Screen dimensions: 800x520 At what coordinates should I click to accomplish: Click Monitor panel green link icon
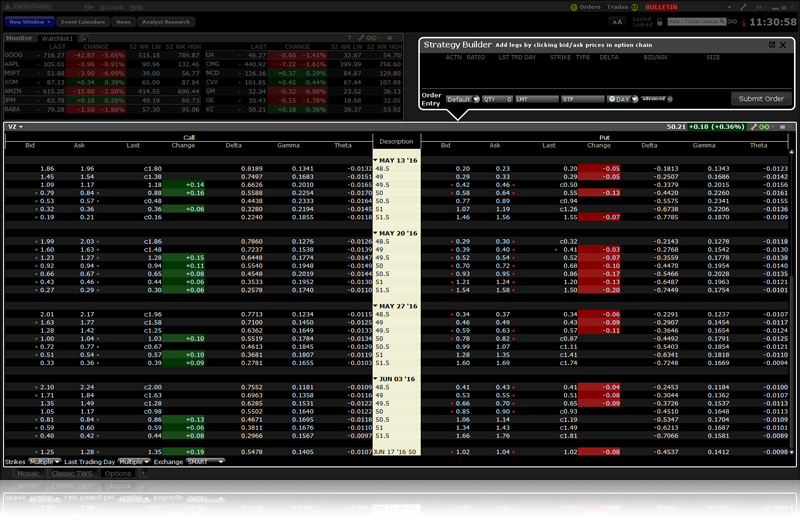coord(371,38)
